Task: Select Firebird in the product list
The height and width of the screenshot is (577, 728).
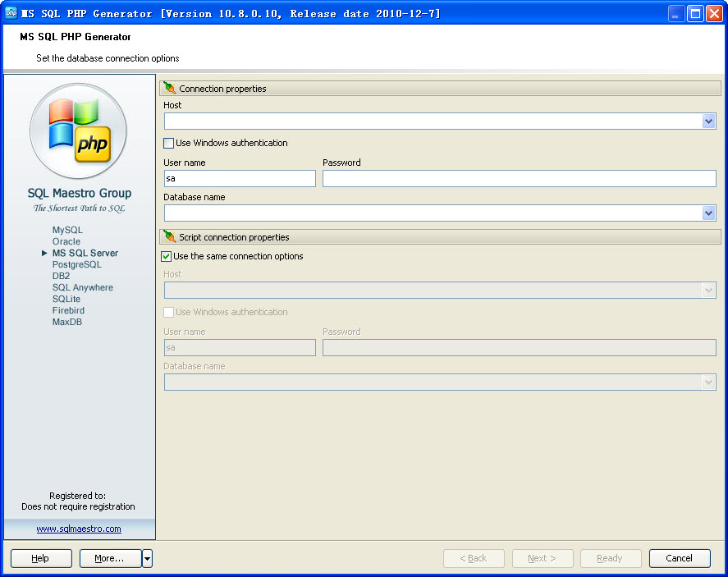Action: pos(68,311)
